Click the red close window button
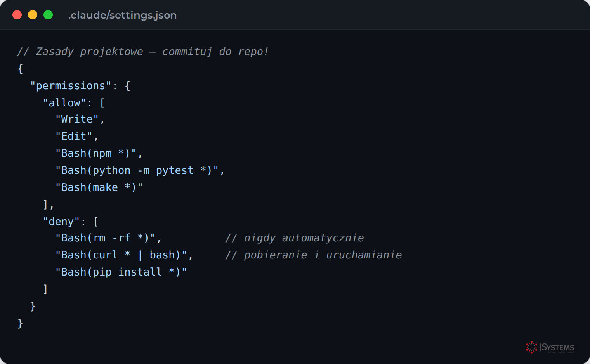Image resolution: width=590 pixels, height=364 pixels. point(17,15)
